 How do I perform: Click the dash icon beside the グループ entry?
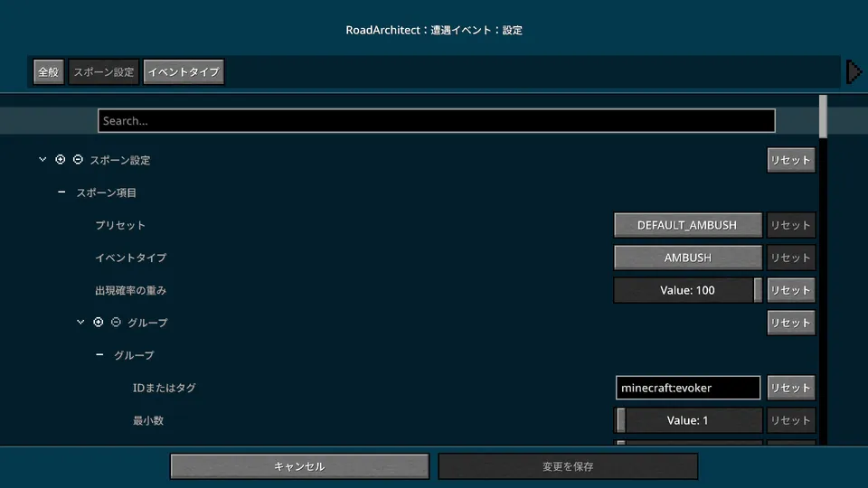(x=99, y=355)
